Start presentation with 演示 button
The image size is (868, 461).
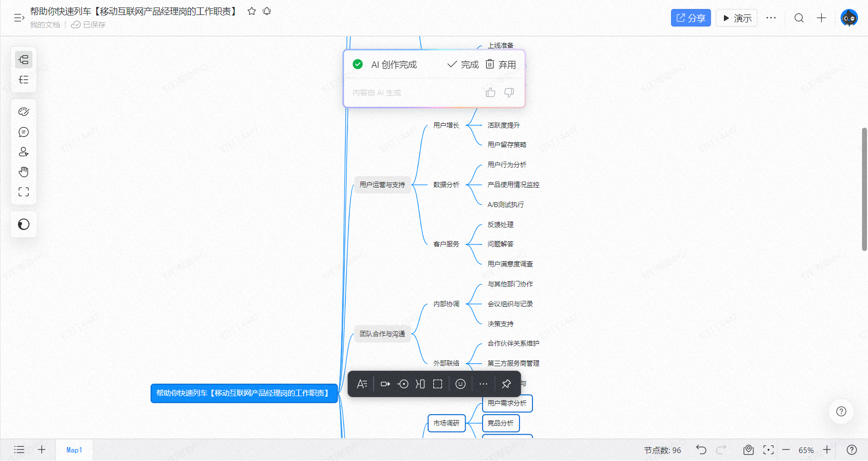pyautogui.click(x=737, y=18)
